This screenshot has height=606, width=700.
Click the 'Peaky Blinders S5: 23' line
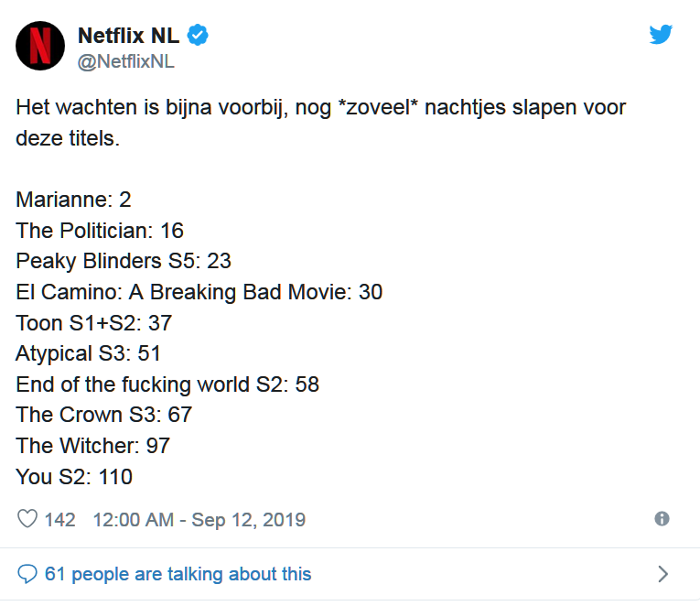tap(124, 261)
